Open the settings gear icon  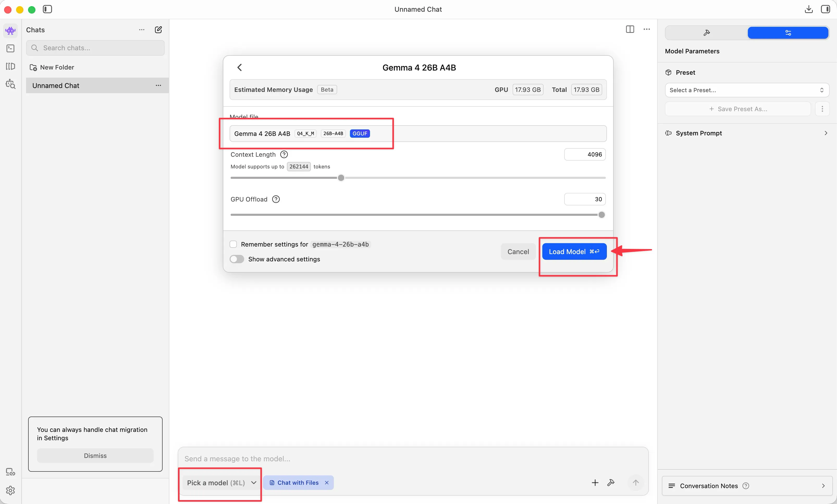tap(10, 490)
